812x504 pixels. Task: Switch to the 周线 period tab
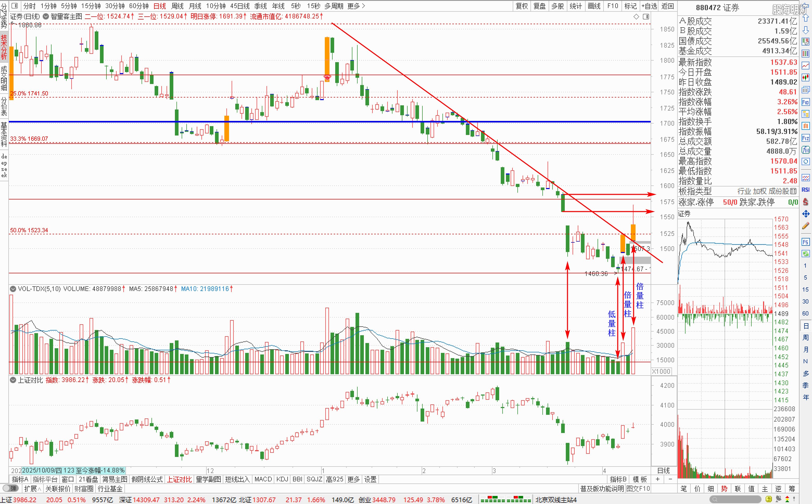pyautogui.click(x=177, y=6)
